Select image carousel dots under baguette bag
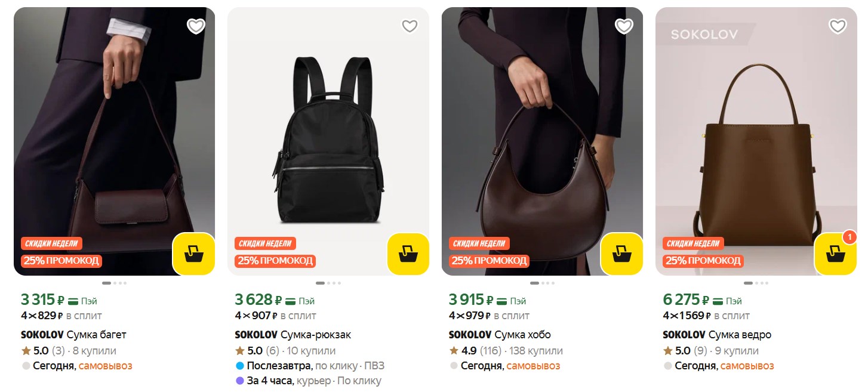The width and height of the screenshot is (868, 392). click(x=114, y=283)
